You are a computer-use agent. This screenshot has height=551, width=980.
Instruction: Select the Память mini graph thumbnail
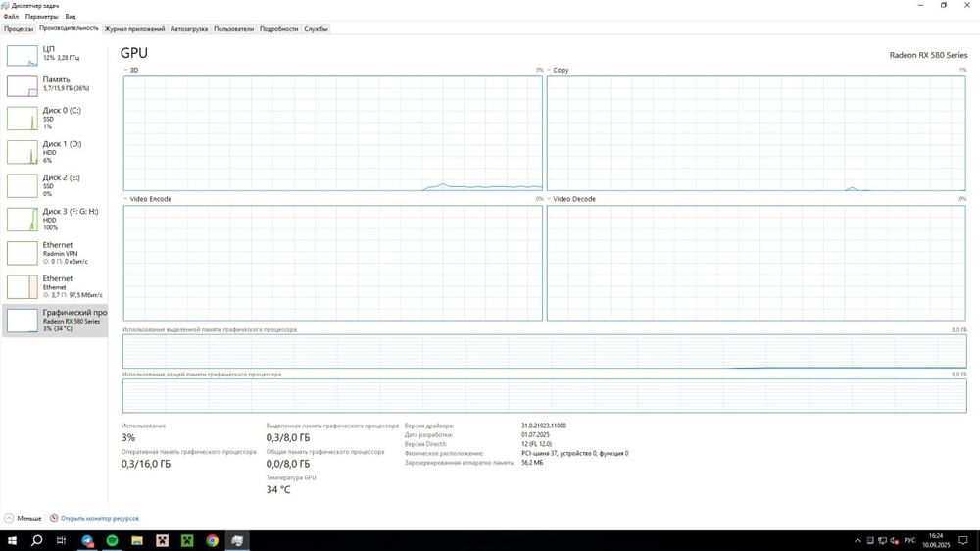point(23,86)
